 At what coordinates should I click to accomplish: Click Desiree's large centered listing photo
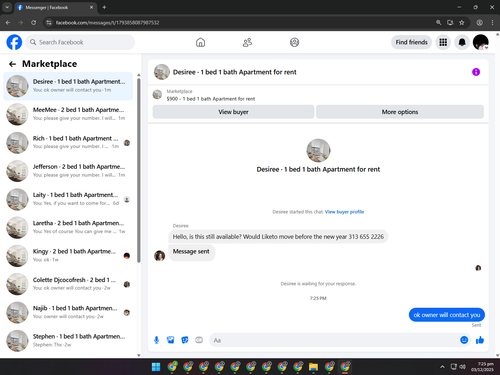point(318,151)
